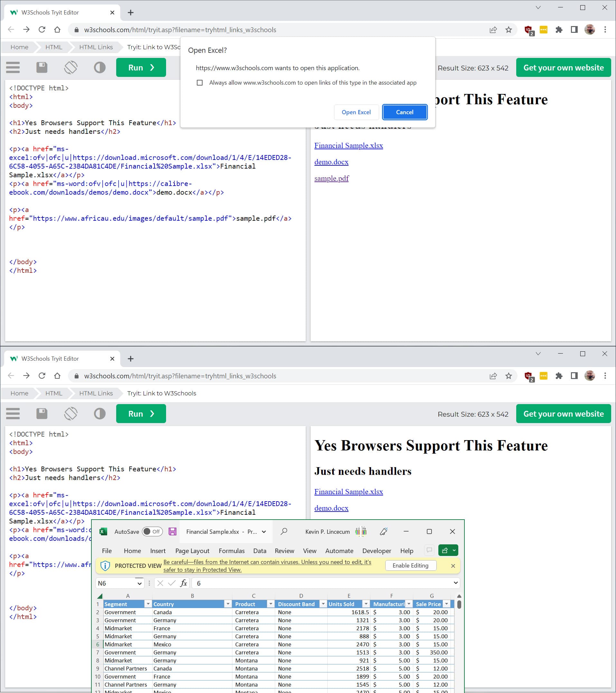Viewport: 616px width, 693px height.
Task: Dismiss the Protected View message bar
Action: (453, 566)
